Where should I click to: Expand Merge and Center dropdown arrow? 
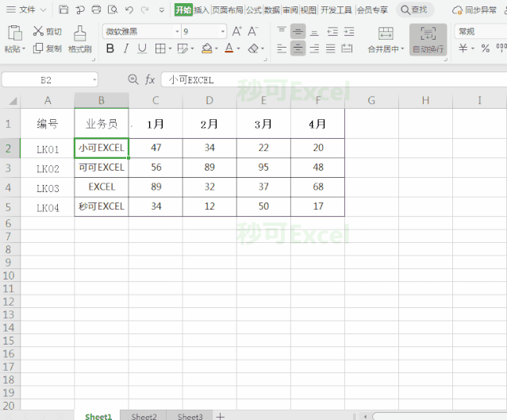click(402, 49)
